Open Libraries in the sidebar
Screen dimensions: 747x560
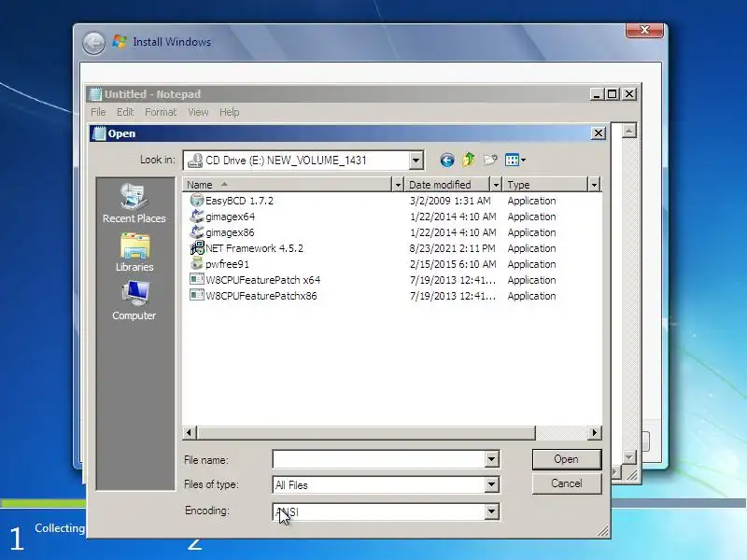[134, 252]
